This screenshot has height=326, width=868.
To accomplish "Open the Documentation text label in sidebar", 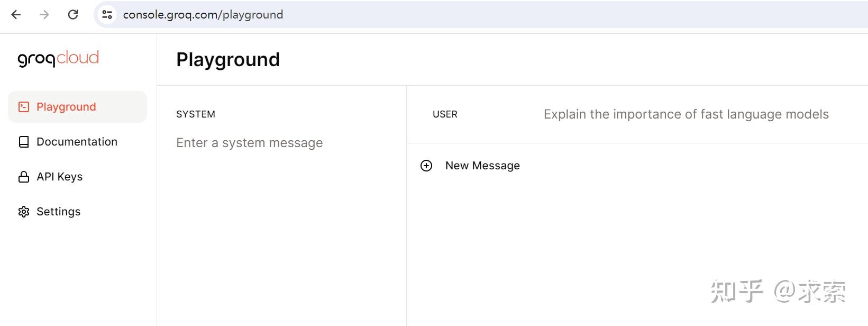I will click(x=77, y=142).
